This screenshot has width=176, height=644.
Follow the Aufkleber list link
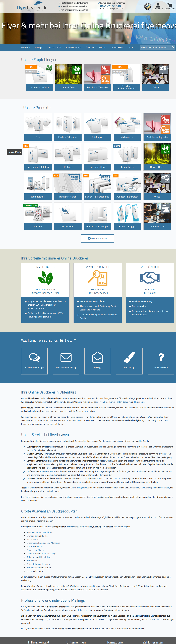pos(31,557)
